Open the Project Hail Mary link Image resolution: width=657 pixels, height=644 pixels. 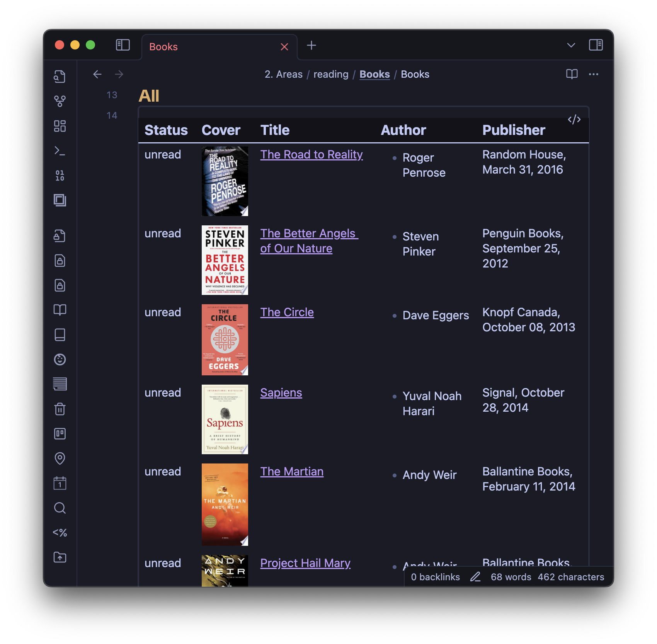(x=305, y=563)
